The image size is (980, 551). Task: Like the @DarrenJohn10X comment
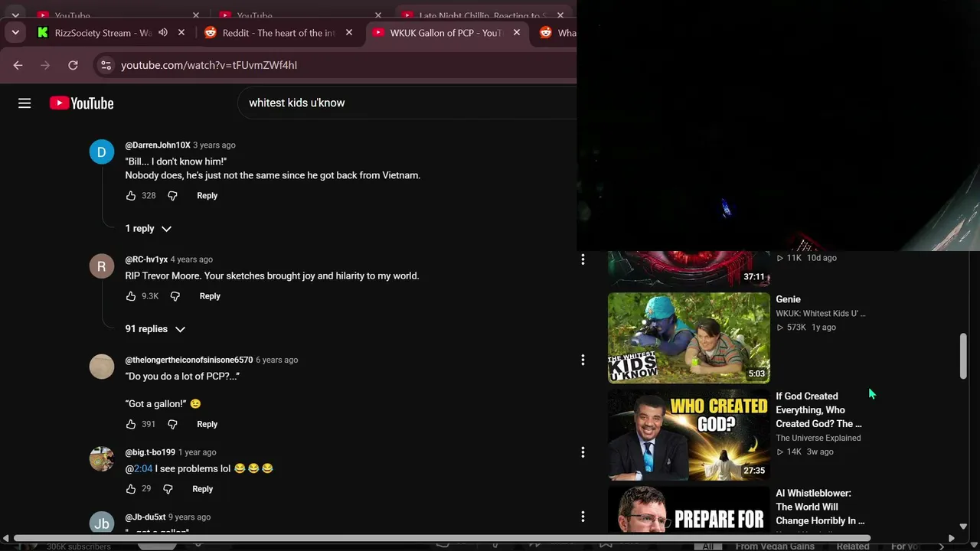pos(131,196)
